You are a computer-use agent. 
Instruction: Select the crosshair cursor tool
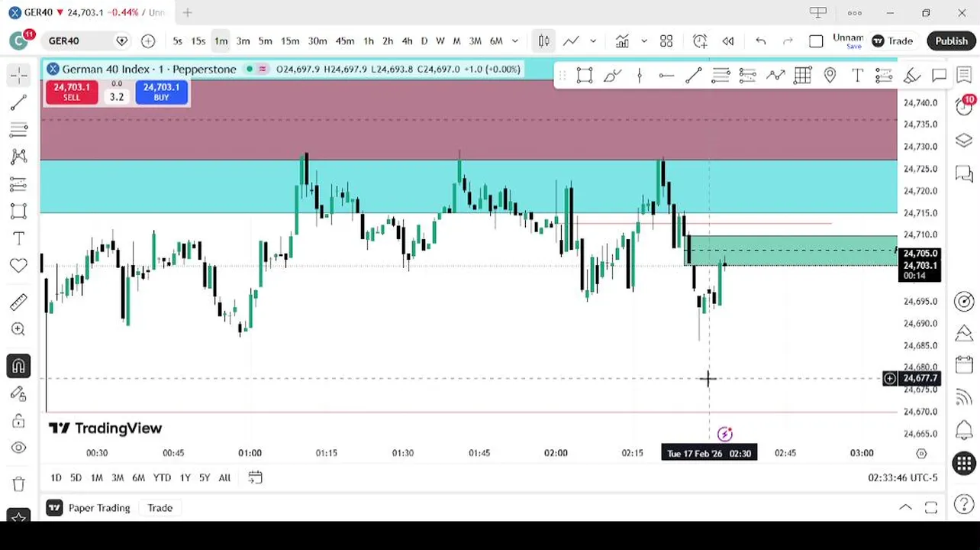pyautogui.click(x=18, y=74)
